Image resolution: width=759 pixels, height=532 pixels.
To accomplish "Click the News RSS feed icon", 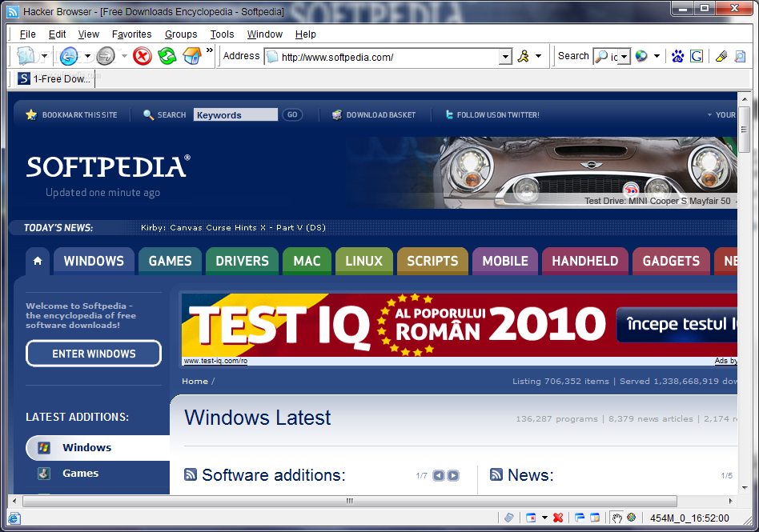I will coord(496,474).
